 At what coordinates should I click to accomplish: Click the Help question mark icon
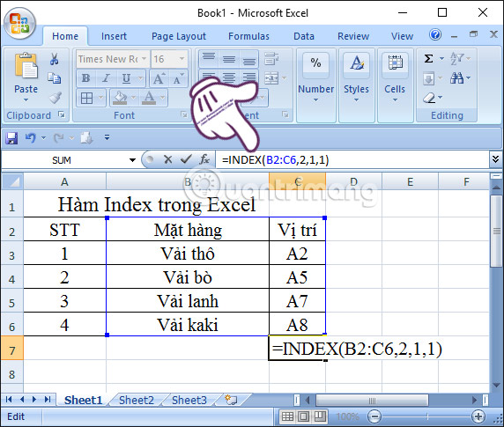(435, 34)
